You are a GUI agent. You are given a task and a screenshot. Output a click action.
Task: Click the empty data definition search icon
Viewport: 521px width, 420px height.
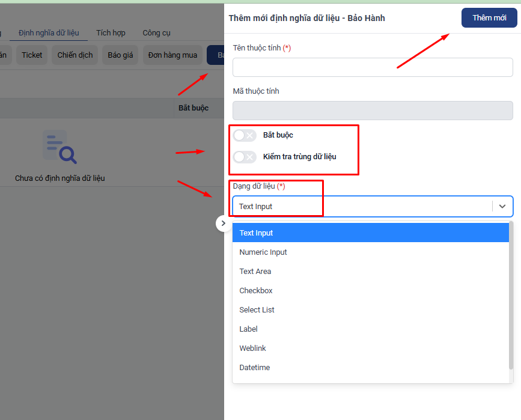click(x=59, y=148)
